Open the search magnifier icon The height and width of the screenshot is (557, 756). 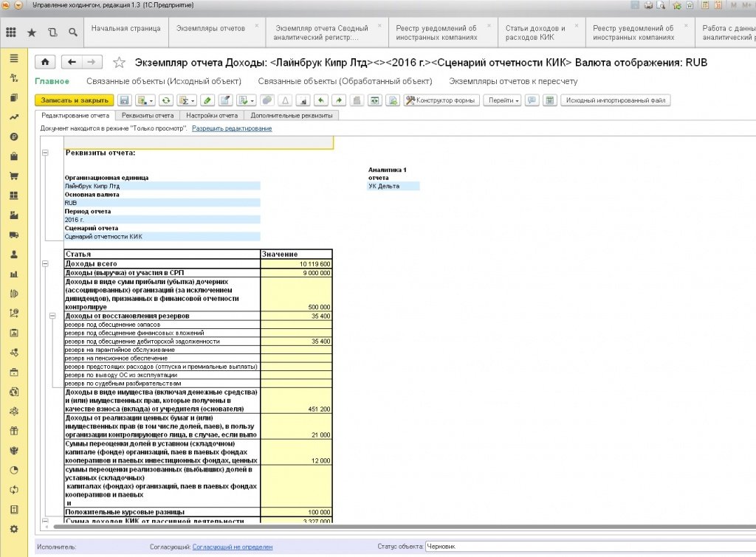(73, 32)
